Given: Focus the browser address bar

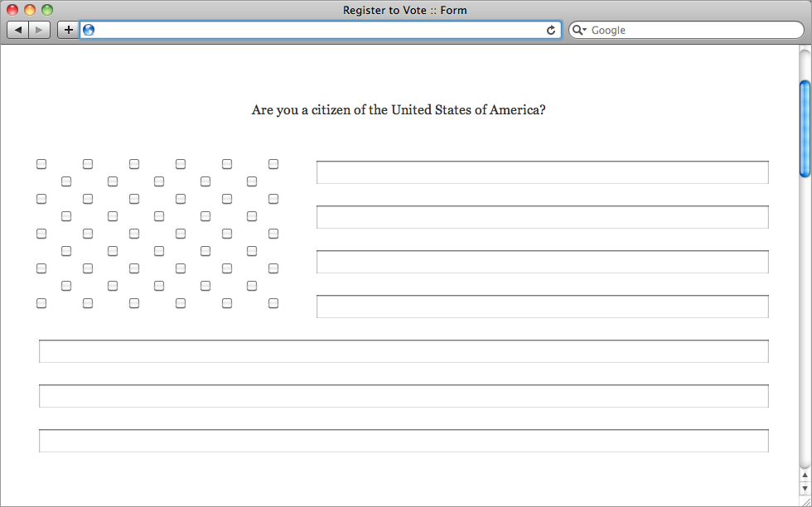Looking at the screenshot, I should coord(320,30).
